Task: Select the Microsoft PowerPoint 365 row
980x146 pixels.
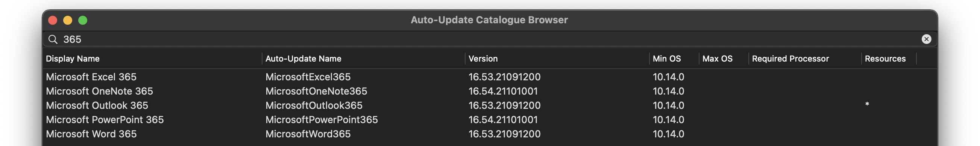Action: pos(490,120)
